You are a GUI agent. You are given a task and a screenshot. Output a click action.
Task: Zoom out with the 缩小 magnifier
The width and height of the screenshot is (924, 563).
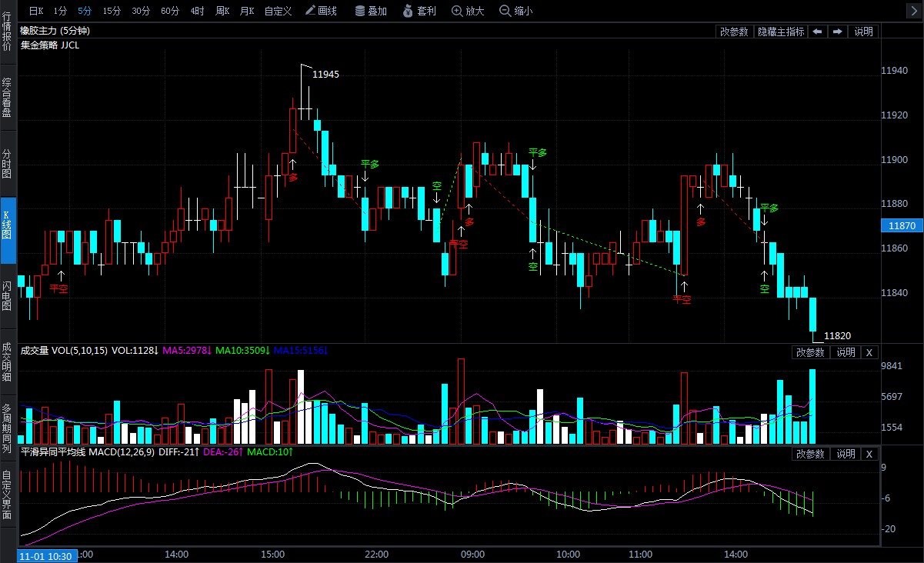pyautogui.click(x=515, y=11)
